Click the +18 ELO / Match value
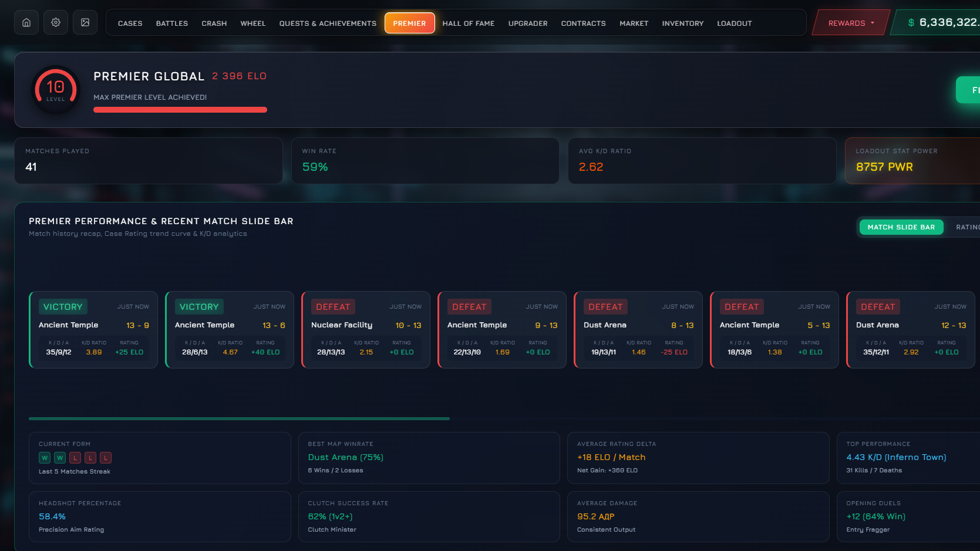This screenshot has height=551, width=980. 611,457
